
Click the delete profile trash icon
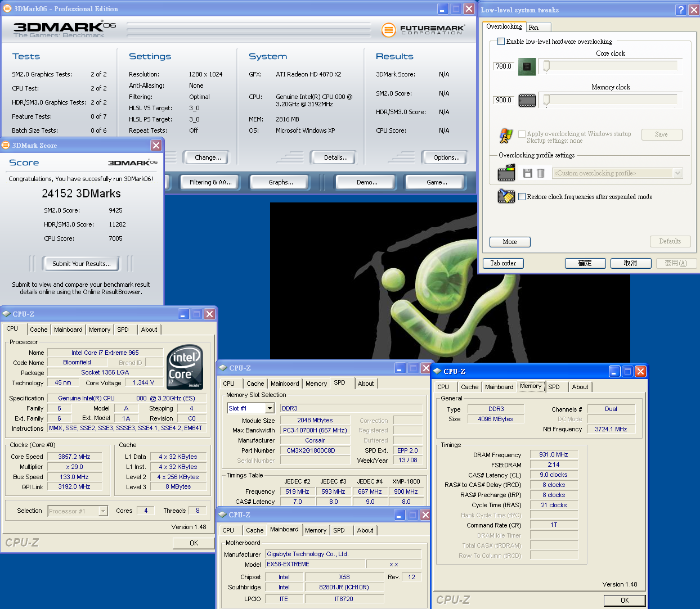(x=540, y=173)
